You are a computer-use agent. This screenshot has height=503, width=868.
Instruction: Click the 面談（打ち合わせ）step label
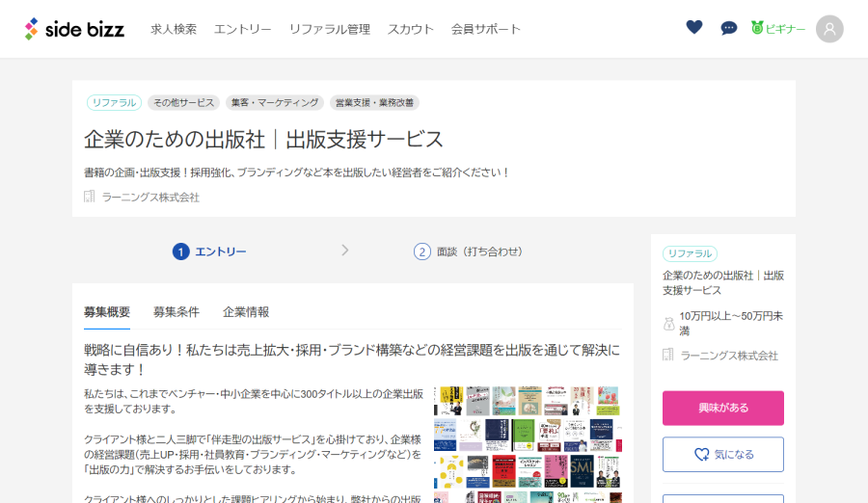pyautogui.click(x=479, y=251)
